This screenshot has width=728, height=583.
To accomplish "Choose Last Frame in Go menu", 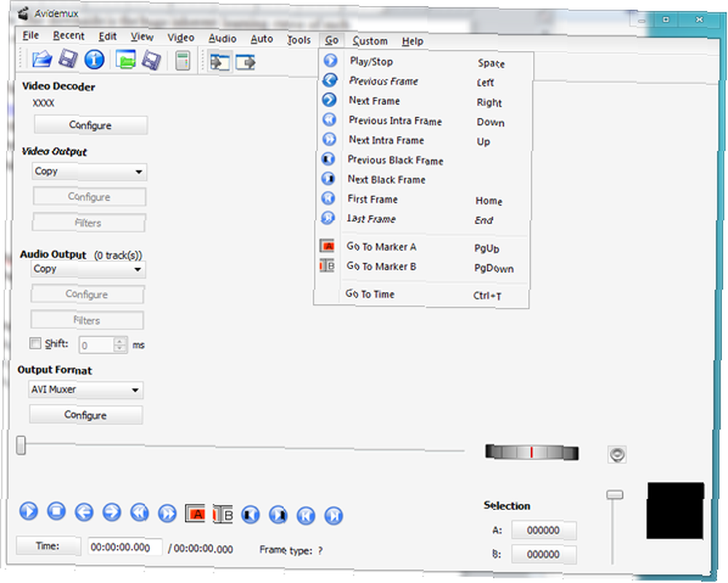I will 422,219.
